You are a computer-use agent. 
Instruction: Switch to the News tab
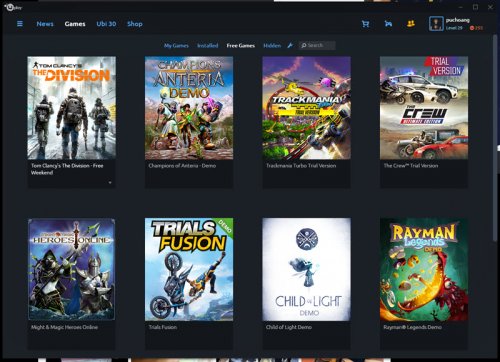45,24
